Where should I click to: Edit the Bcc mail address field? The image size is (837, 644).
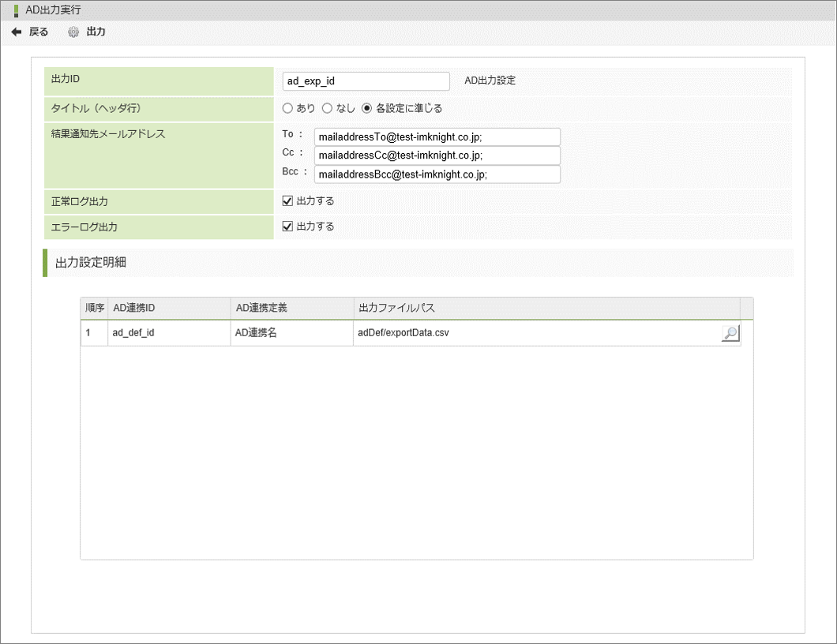coord(437,174)
